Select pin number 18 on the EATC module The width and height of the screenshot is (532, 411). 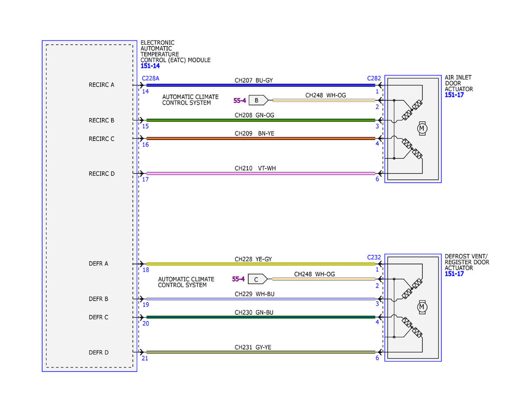145,270
